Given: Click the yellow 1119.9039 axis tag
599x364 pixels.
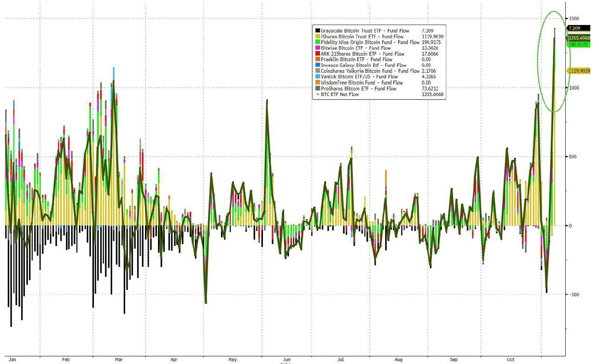Looking at the screenshot, I should click(579, 71).
